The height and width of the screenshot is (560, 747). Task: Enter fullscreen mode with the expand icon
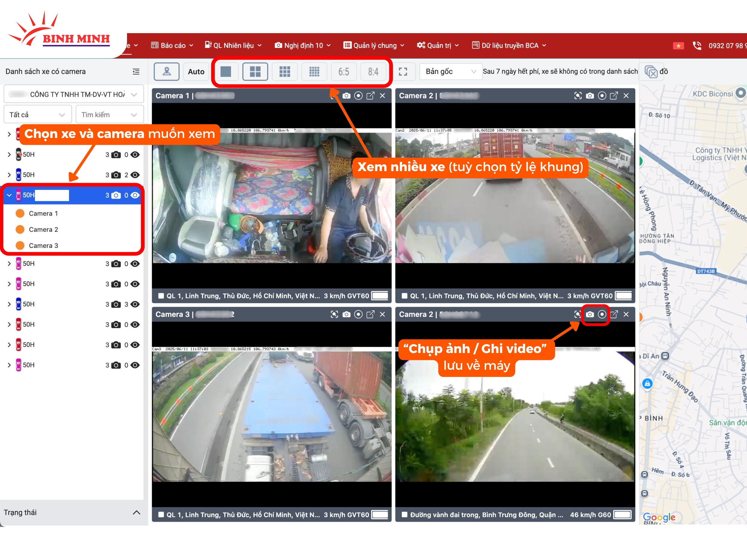pyautogui.click(x=403, y=72)
